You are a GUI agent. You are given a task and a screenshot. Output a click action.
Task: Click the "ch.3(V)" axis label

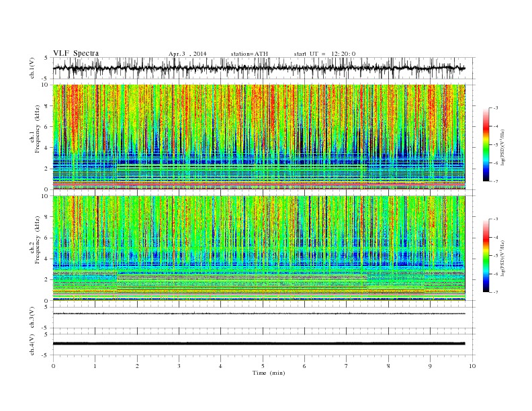click(x=32, y=318)
